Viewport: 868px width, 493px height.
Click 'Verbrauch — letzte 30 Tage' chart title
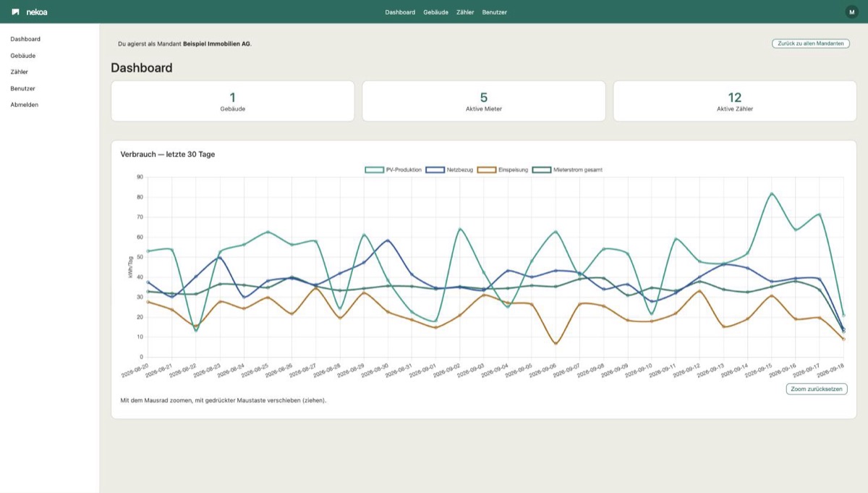(168, 154)
